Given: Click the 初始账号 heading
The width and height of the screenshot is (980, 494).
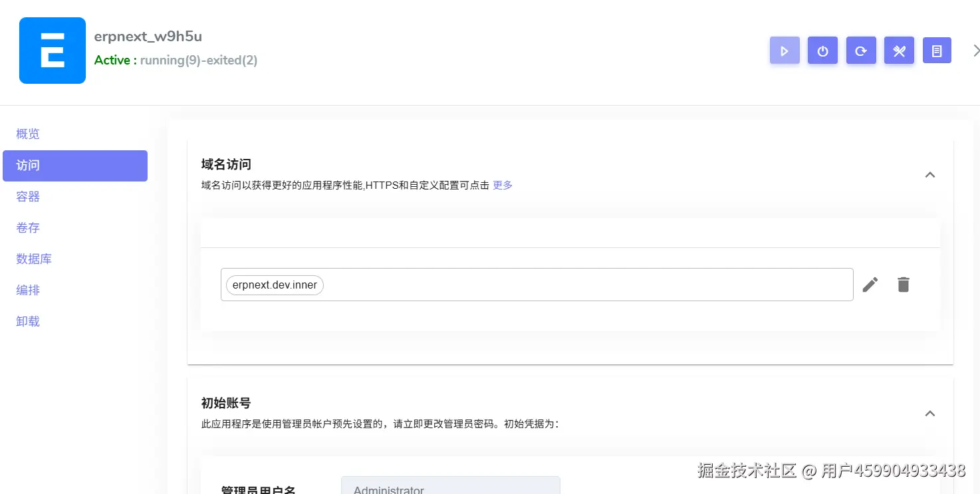Looking at the screenshot, I should 226,403.
